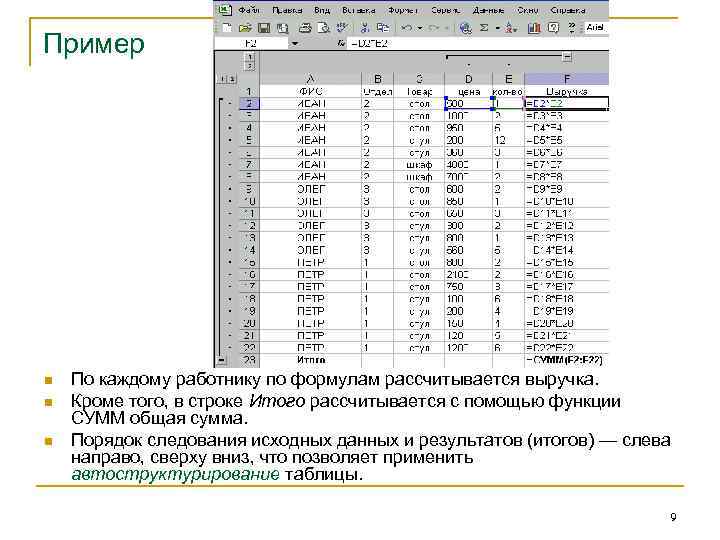Image resolution: width=720 pixels, height=540 pixels.
Task: Open the Формат menu
Action: (403, 10)
